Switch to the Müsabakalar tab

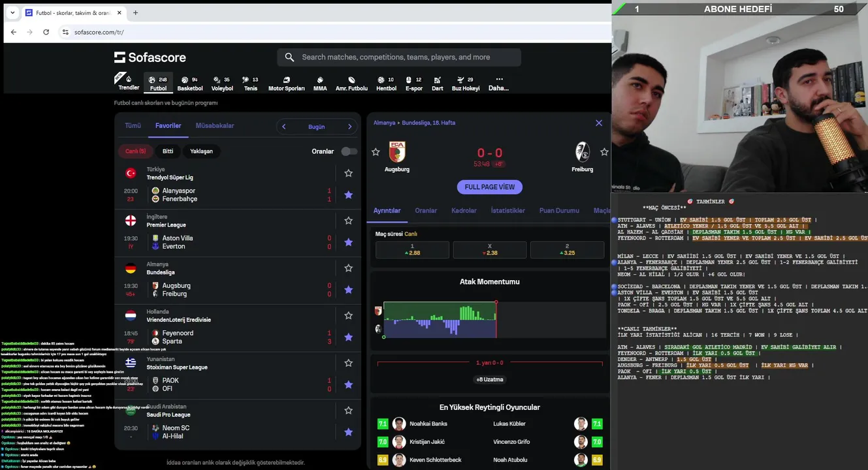point(215,125)
